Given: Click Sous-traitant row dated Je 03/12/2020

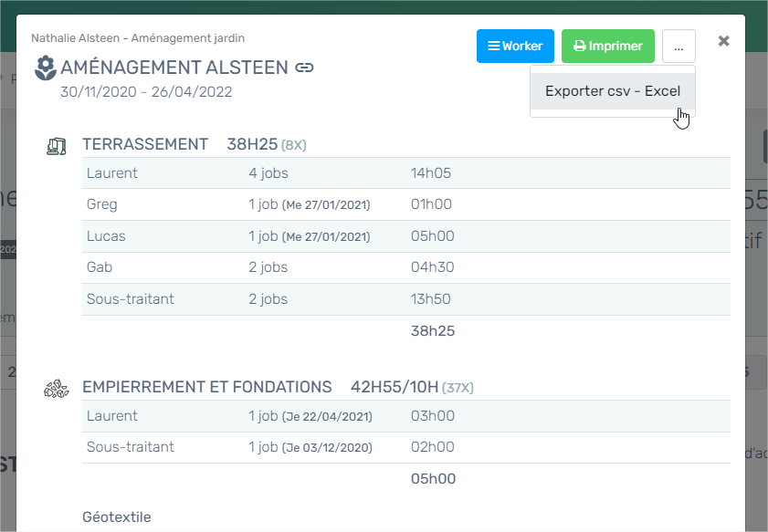Looking at the screenshot, I should pyautogui.click(x=405, y=447).
